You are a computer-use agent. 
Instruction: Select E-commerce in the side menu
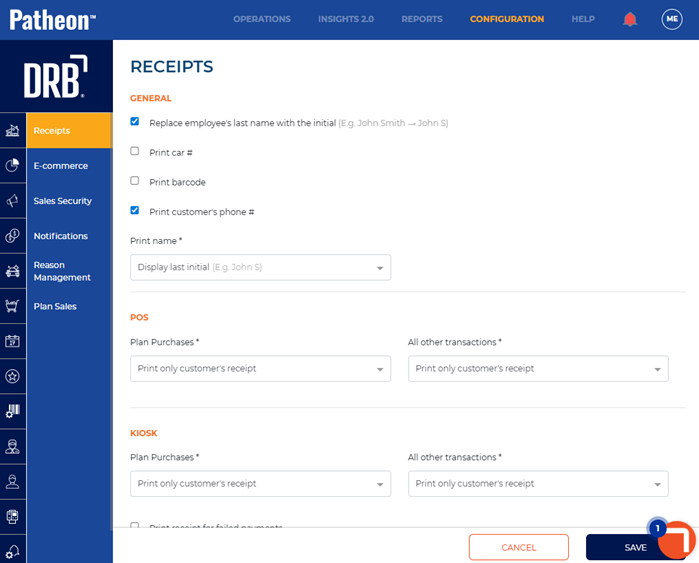[x=61, y=166]
